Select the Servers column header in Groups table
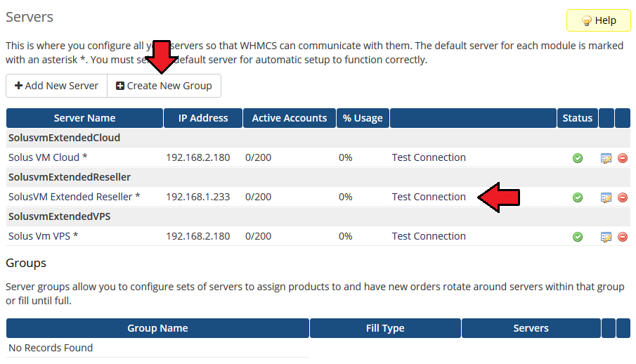Screen dimensions: 636x364 pos(531,328)
